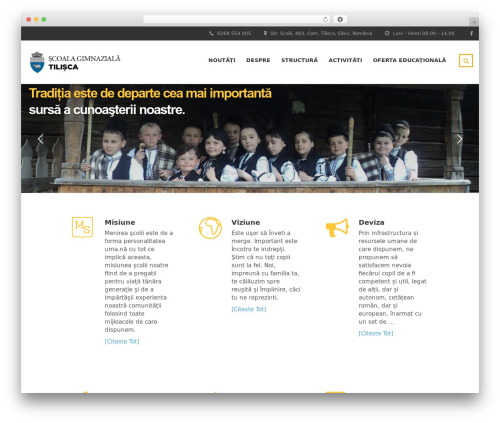Open the Oferta Educațională menu

[409, 60]
